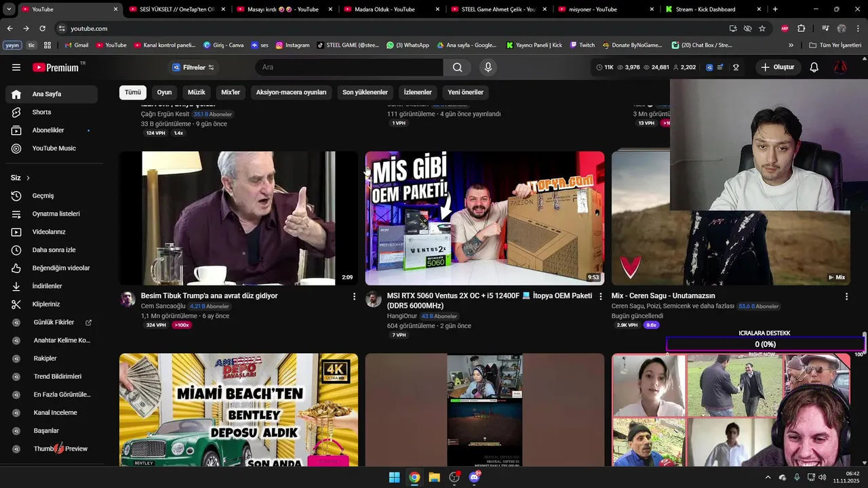Open Abonelikler in the sidebar
This screenshot has width=868, height=488.
coord(52,130)
